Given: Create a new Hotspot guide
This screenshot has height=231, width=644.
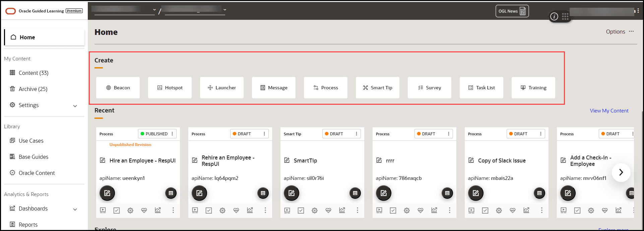Looking at the screenshot, I should 170,88.
